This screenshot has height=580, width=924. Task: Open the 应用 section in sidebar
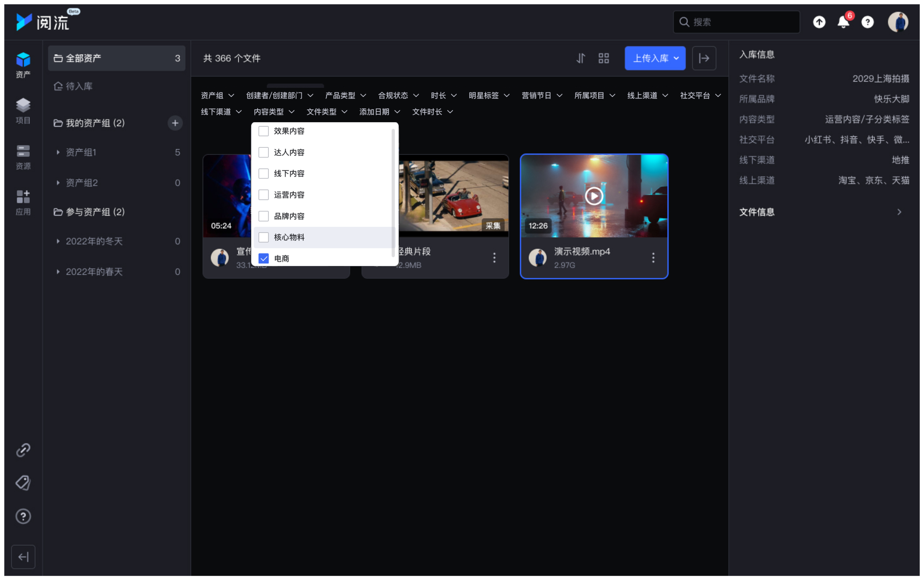click(23, 203)
